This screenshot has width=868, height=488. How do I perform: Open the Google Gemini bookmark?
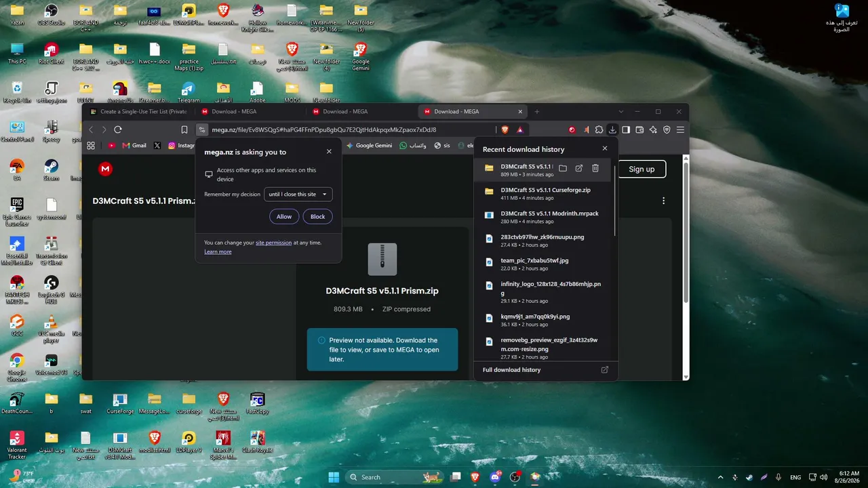coord(369,145)
